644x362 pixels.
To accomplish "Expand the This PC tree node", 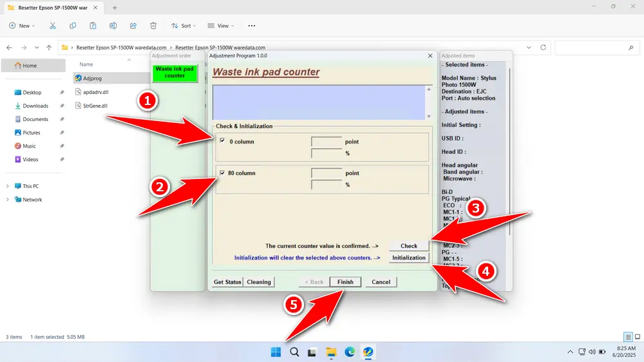I will tap(7, 186).
